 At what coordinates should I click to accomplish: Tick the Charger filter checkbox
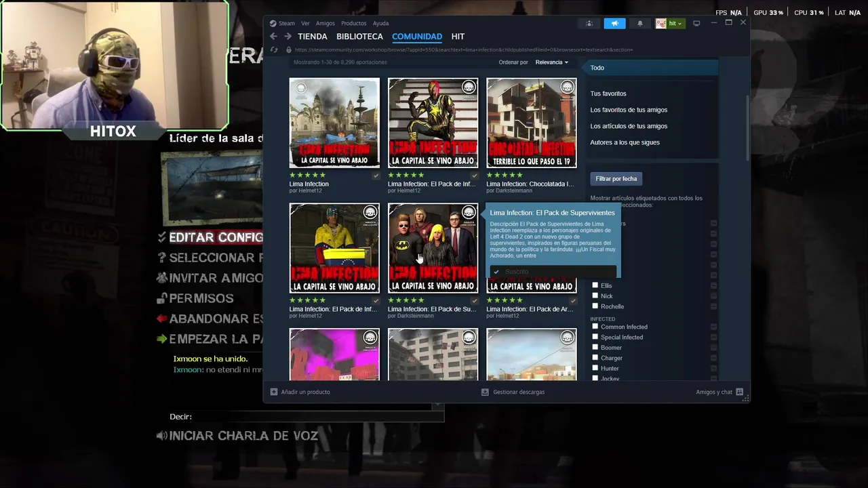coord(595,358)
